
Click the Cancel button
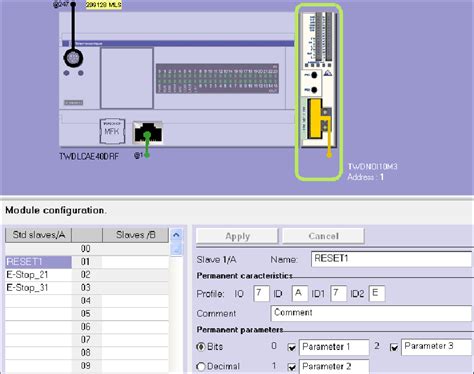[x=323, y=236]
